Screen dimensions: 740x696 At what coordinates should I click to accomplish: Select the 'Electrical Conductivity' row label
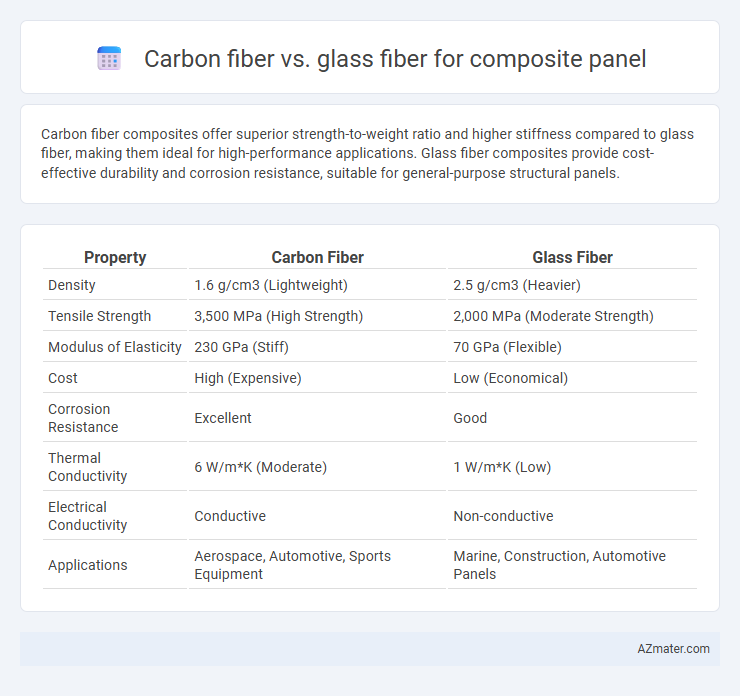click(87, 516)
